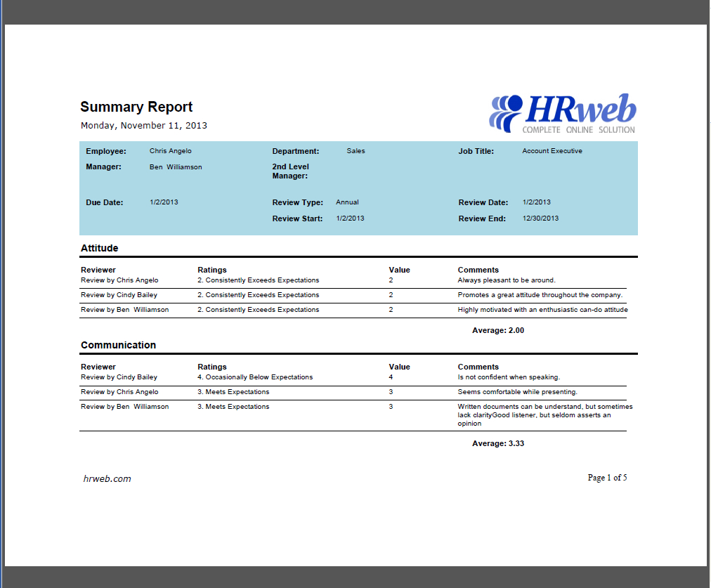The width and height of the screenshot is (711, 588).
Task: Click the Due Date value 1/2/2013
Action: pos(164,202)
